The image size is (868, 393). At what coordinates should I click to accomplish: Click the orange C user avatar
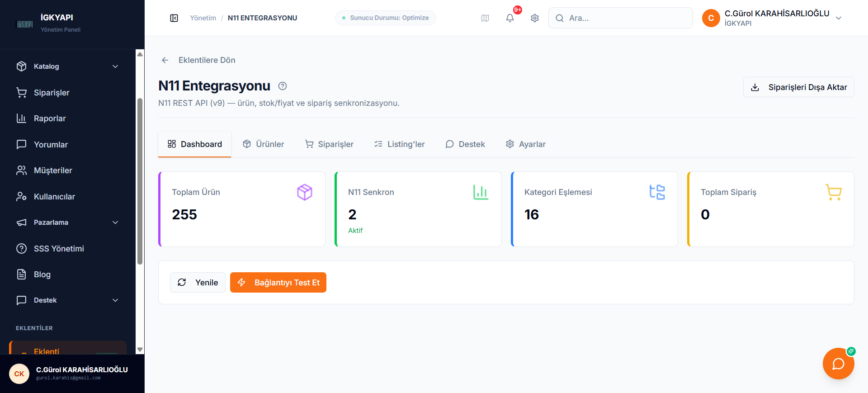[x=711, y=18]
